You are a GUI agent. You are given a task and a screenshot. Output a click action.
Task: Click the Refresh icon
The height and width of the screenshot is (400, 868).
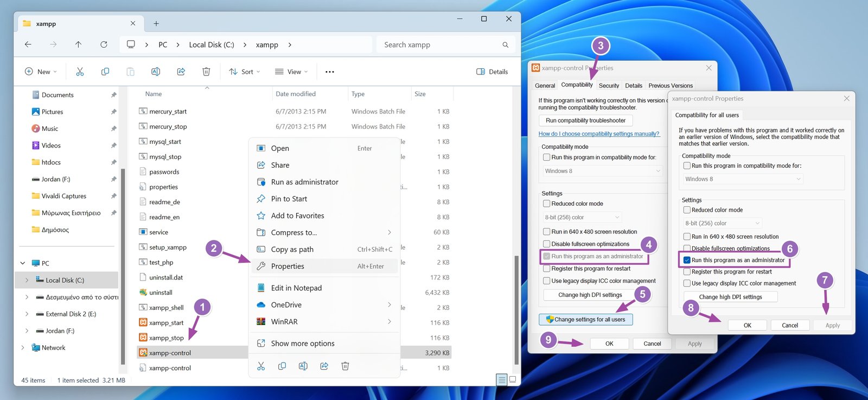point(104,45)
